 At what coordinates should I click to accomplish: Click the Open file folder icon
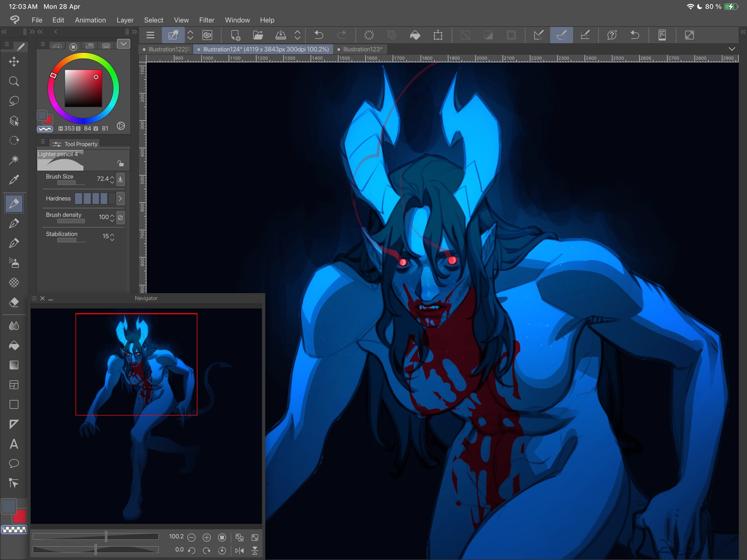(258, 35)
